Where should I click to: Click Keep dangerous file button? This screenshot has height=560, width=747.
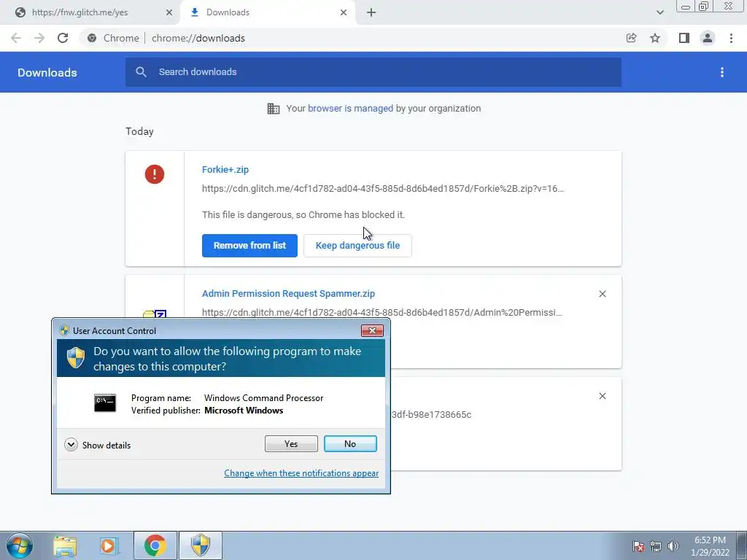357,246
